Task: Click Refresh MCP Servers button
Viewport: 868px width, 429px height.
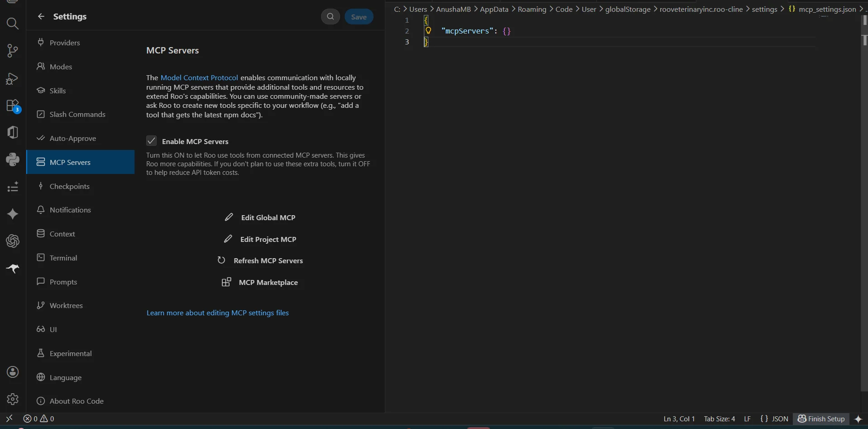Action: pos(260,260)
